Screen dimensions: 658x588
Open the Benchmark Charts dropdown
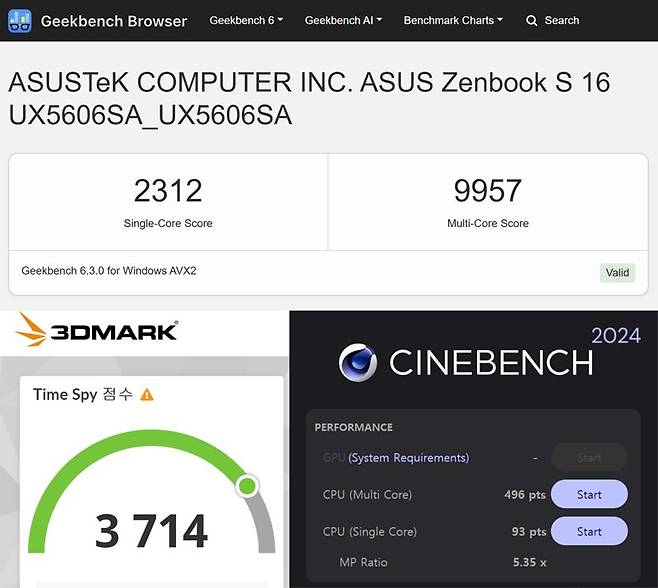453,20
